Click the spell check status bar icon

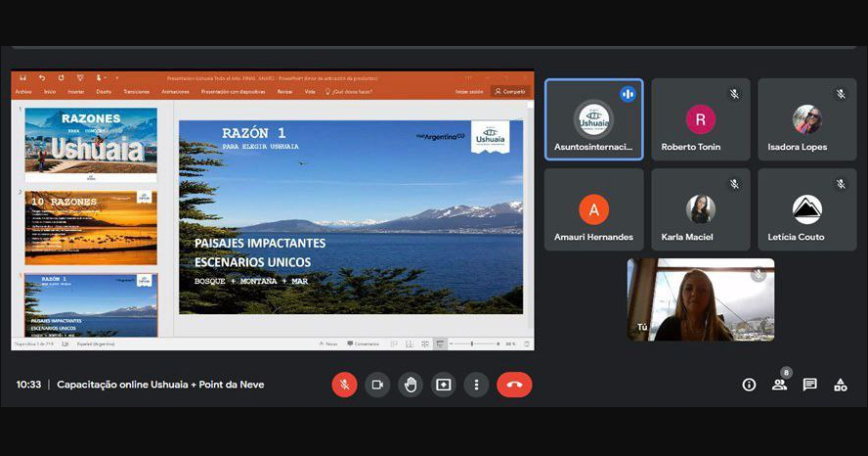[x=65, y=344]
